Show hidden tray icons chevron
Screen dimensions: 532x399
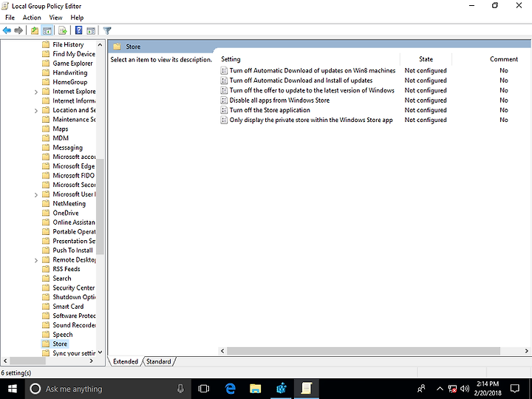point(440,389)
